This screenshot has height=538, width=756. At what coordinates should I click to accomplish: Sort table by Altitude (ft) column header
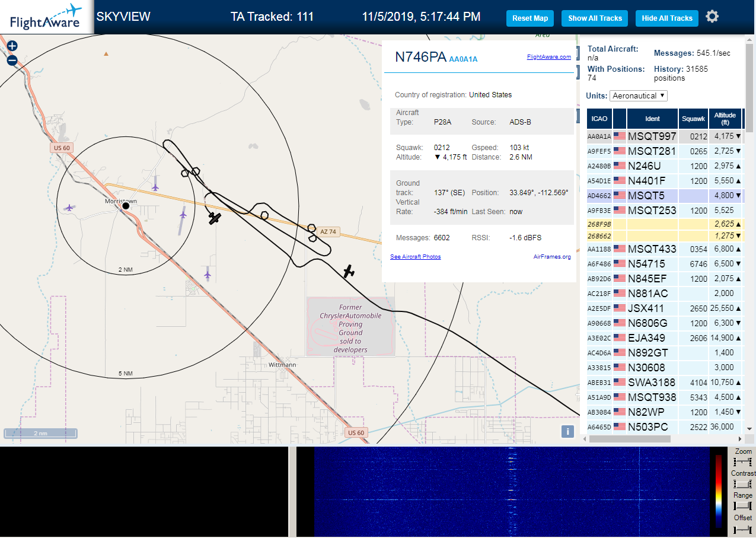725,119
